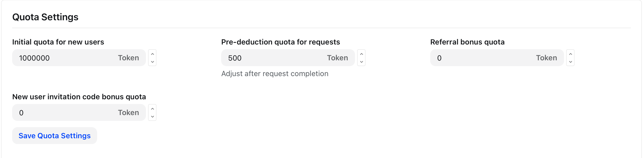Lower the invitation code bonus quota value

152,117
